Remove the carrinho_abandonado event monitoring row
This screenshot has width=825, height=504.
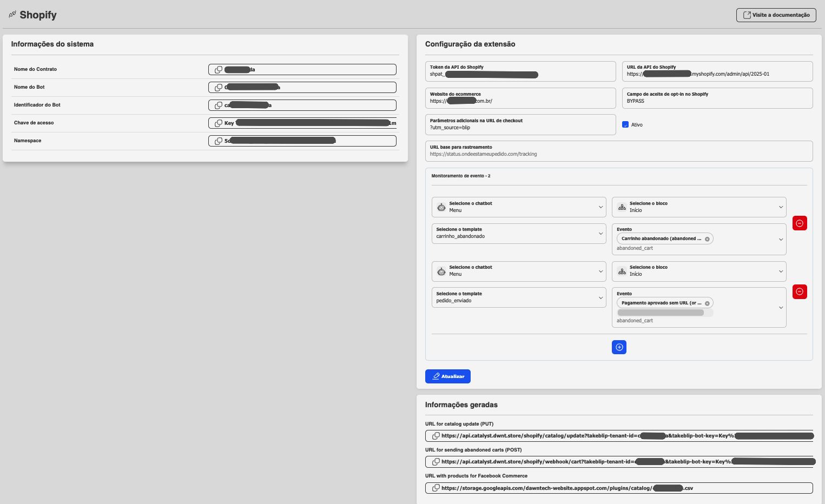(x=800, y=223)
